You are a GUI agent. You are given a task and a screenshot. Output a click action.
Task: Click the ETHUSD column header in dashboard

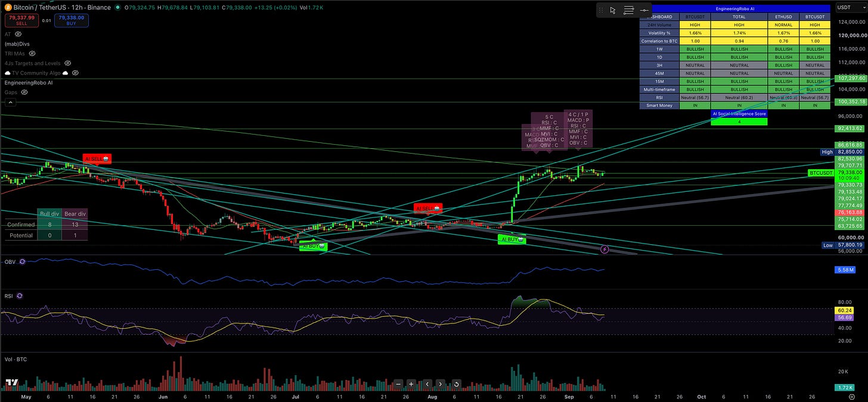point(783,17)
